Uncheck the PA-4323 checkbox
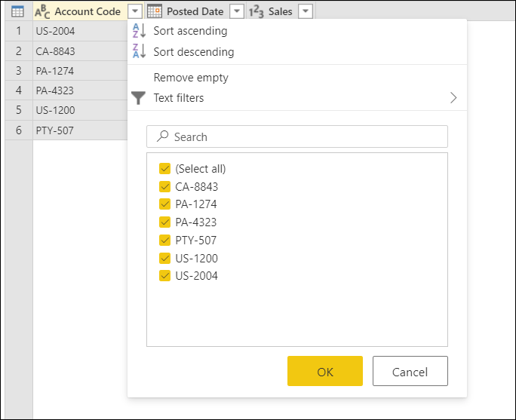Image resolution: width=516 pixels, height=420 pixels. point(164,222)
